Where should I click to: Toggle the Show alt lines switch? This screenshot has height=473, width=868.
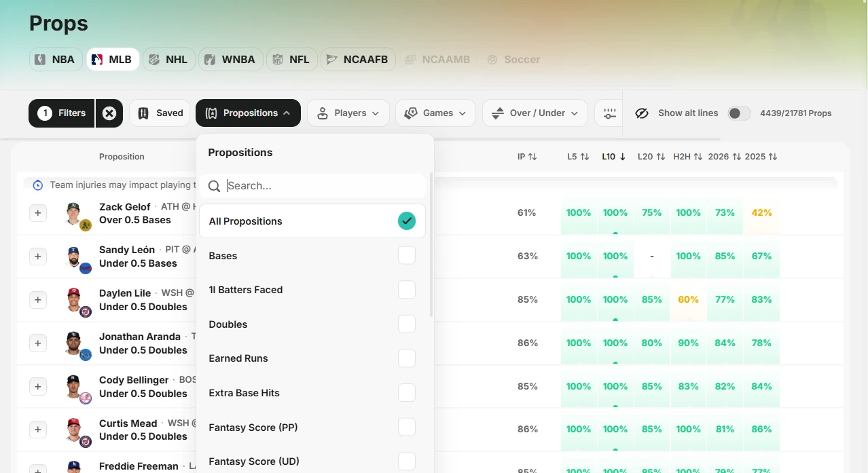739,113
